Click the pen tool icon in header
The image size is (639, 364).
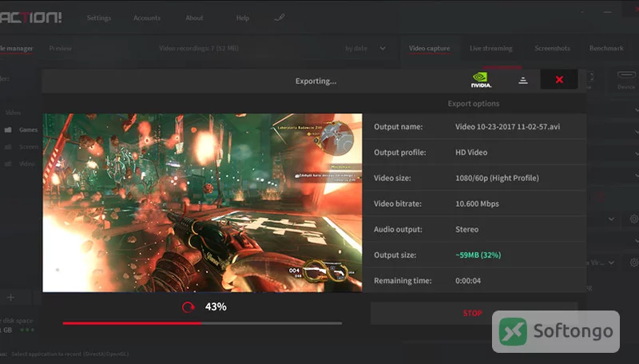click(x=280, y=18)
